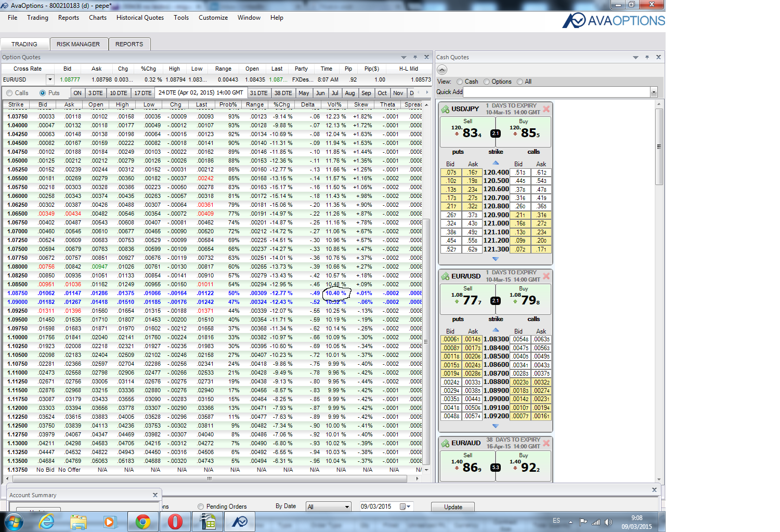Click Buy on EUR/USD card
Image resolution: width=780 pixels, height=532 pixels.
[x=523, y=299]
